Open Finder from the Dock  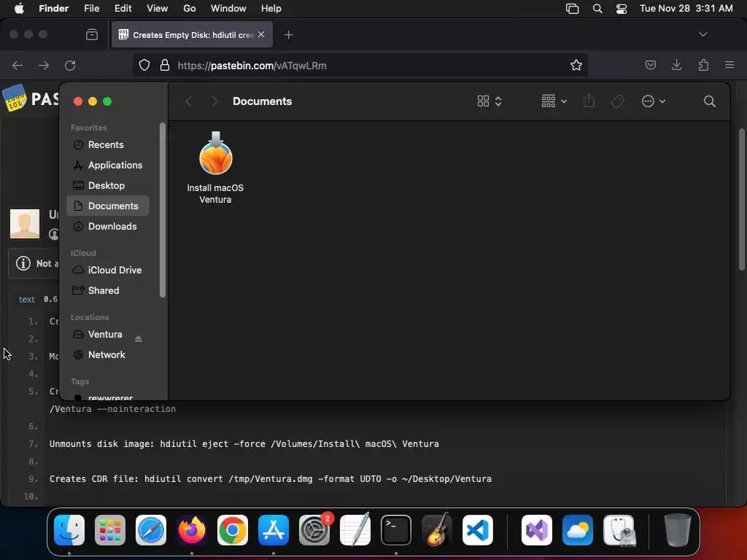coord(69,531)
